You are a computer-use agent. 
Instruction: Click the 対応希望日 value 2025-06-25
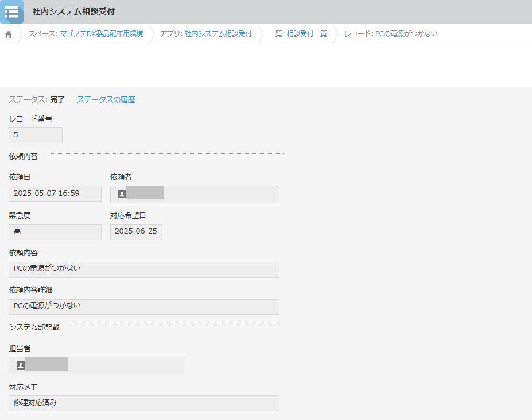click(136, 232)
